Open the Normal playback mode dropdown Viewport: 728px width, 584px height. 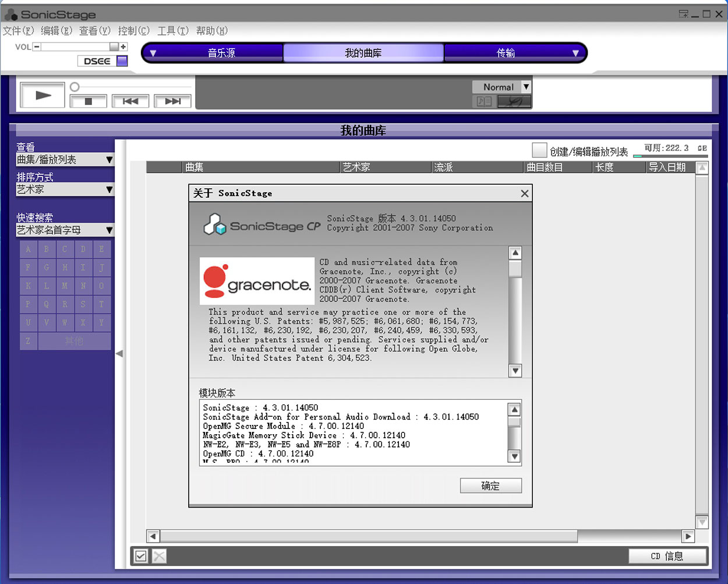coord(525,87)
